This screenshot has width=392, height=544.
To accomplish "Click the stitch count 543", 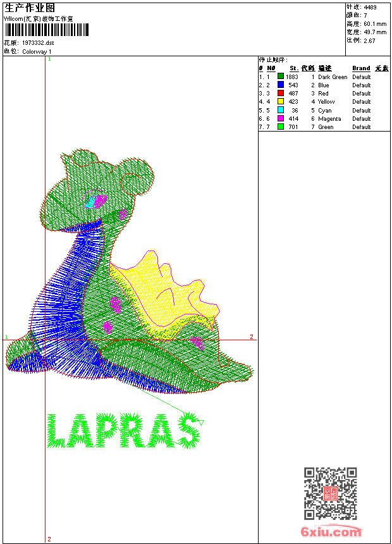I will pyautogui.click(x=293, y=85).
